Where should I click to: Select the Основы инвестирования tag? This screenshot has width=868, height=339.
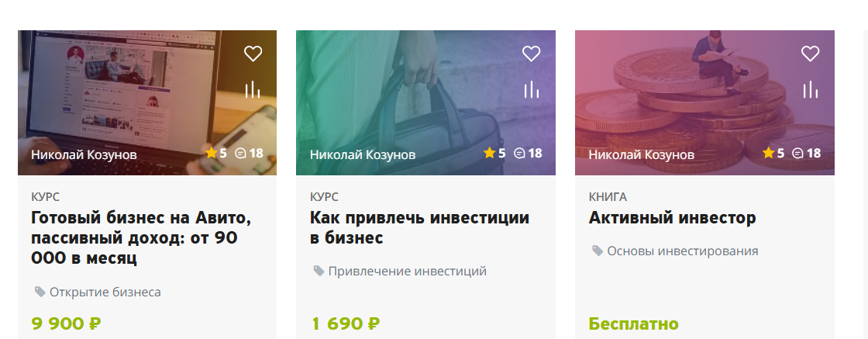pyautogui.click(x=675, y=251)
